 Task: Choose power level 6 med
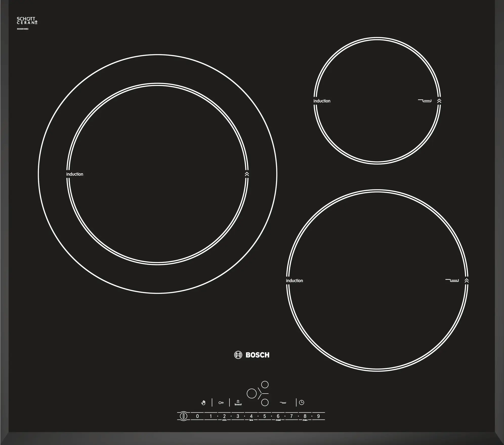[x=278, y=416]
